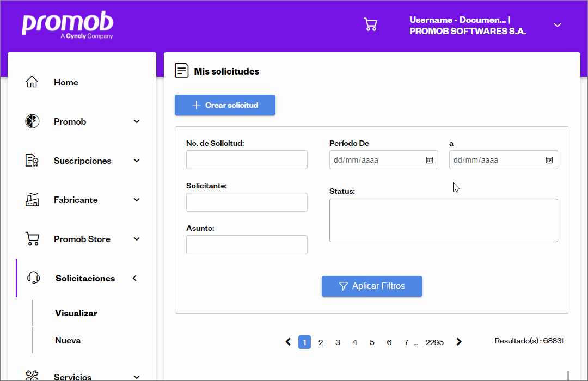The height and width of the screenshot is (381, 588).
Task: Focus the 'a' end date field
Action: point(503,160)
